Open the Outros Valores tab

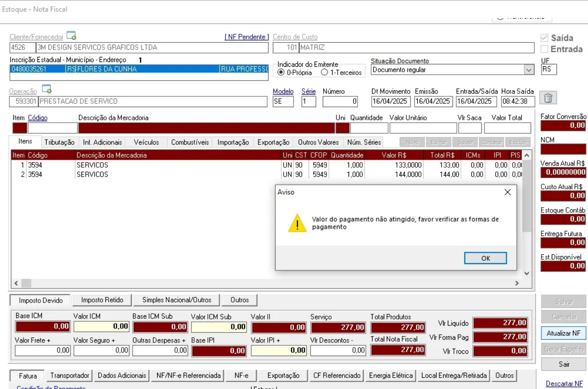318,142
